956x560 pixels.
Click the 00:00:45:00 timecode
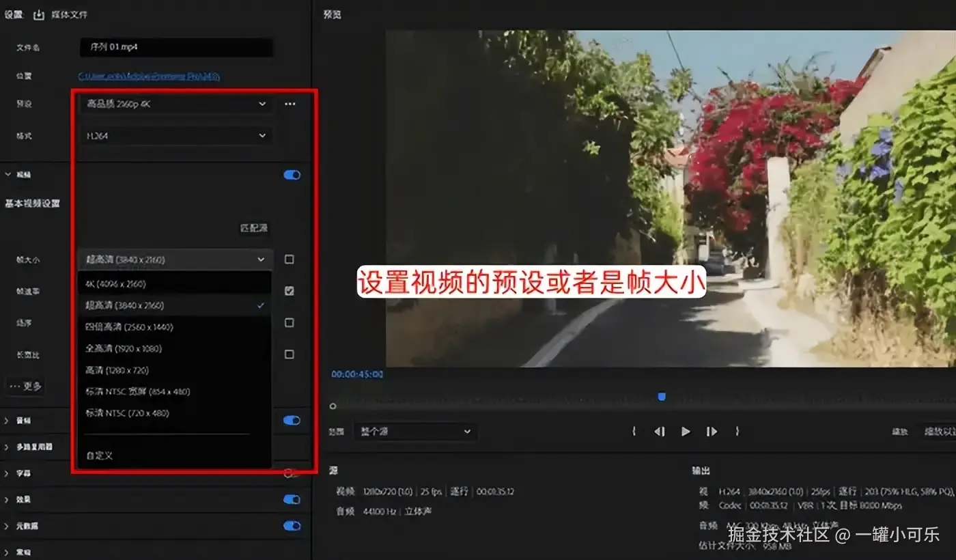coord(357,374)
